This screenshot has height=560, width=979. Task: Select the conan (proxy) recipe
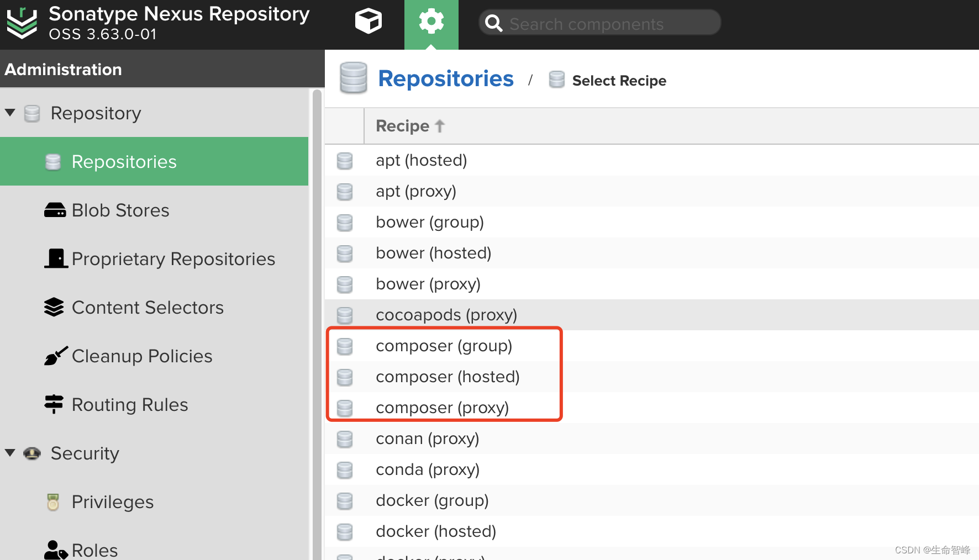(652, 439)
